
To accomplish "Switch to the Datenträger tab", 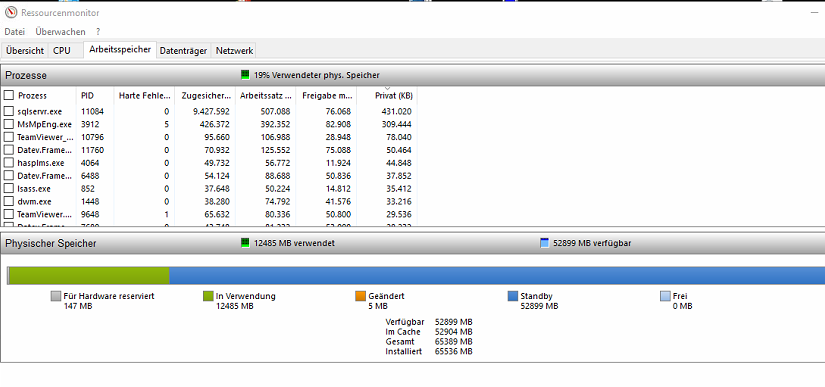I will pyautogui.click(x=183, y=50).
